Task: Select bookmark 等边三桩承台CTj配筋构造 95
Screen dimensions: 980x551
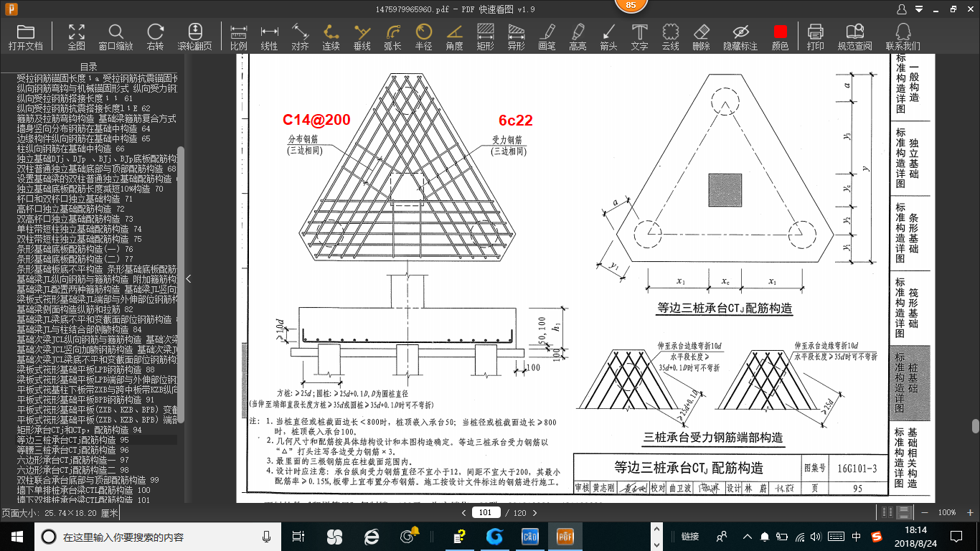Action: (x=72, y=440)
